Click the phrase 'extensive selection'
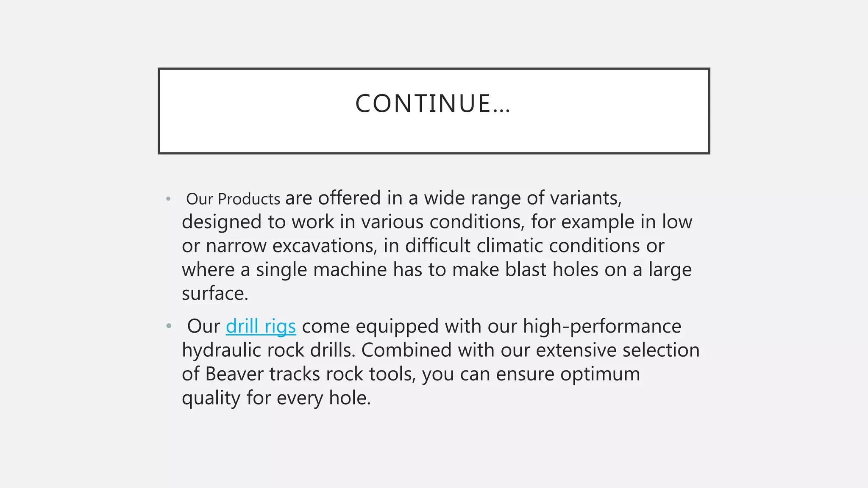This screenshot has height=488, width=868. point(618,350)
